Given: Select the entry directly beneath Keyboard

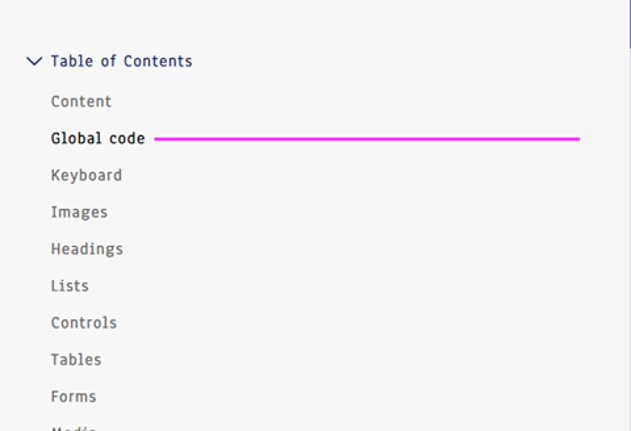Looking at the screenshot, I should pos(79,212).
